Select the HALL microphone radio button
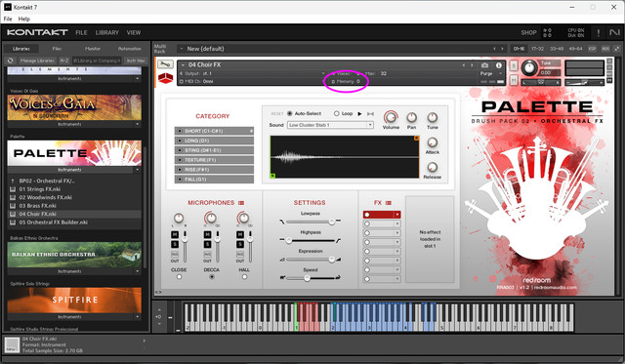This screenshot has height=364, width=625. pyautogui.click(x=244, y=277)
